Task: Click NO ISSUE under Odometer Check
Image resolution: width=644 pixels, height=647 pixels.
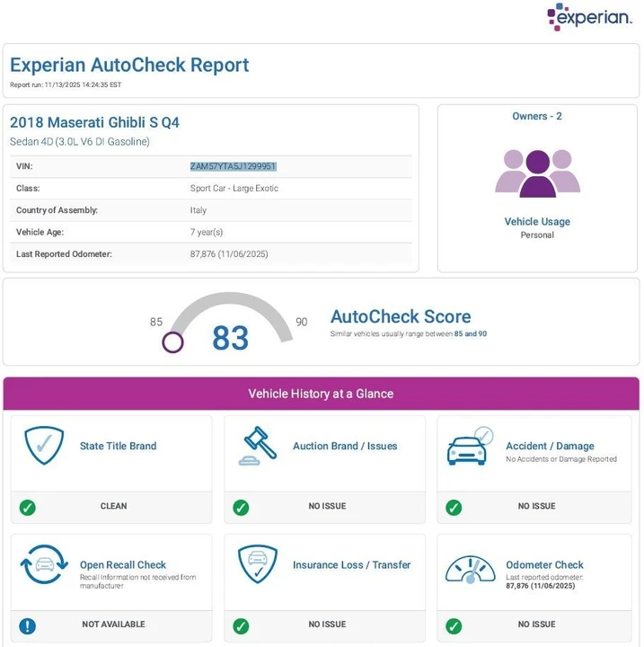Action: 537,625
